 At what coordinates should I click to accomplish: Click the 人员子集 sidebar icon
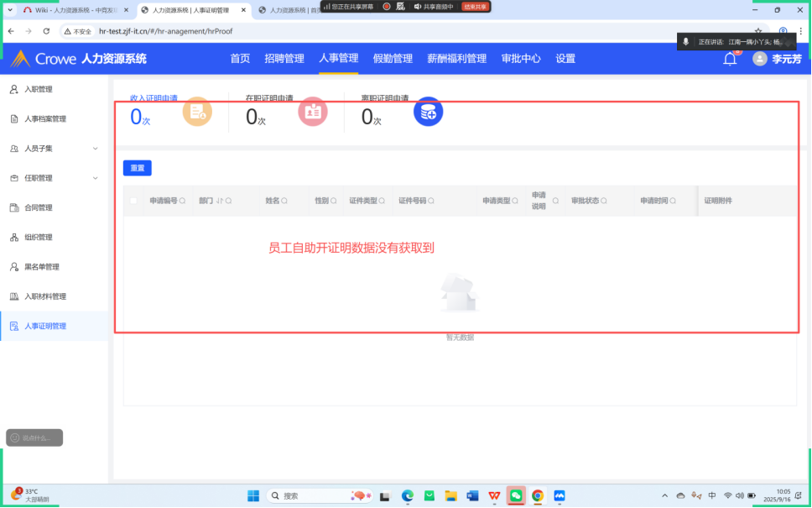pos(14,149)
